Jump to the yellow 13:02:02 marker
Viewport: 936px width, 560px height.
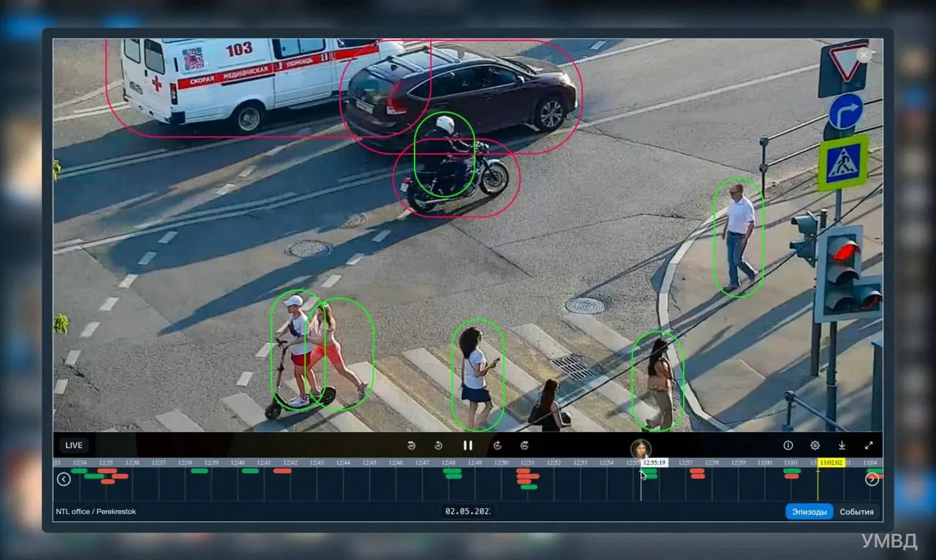click(x=831, y=463)
